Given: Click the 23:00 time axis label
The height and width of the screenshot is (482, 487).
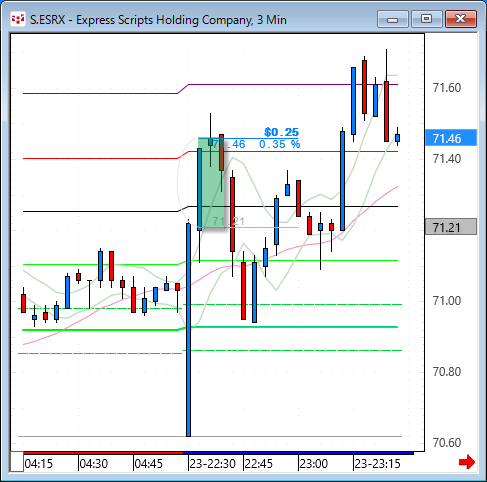Looking at the screenshot, I should (x=314, y=464).
